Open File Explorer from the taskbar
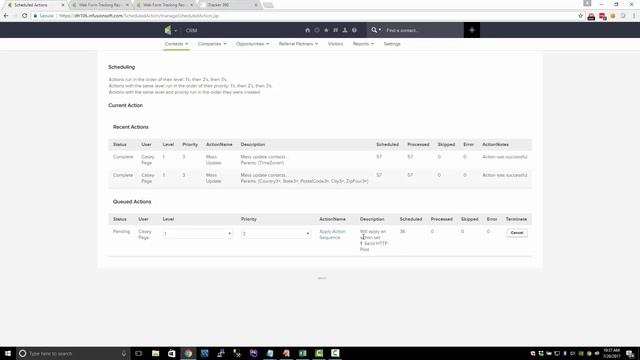The image size is (640, 360). click(x=156, y=353)
